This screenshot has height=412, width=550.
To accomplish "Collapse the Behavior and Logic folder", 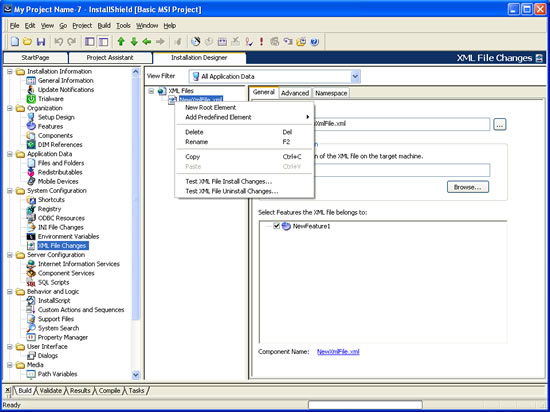I will pos(10,292).
